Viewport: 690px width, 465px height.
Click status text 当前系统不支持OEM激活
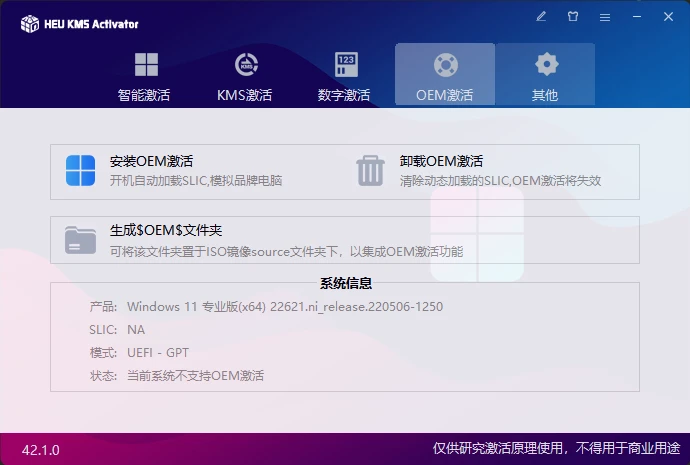tap(195, 376)
